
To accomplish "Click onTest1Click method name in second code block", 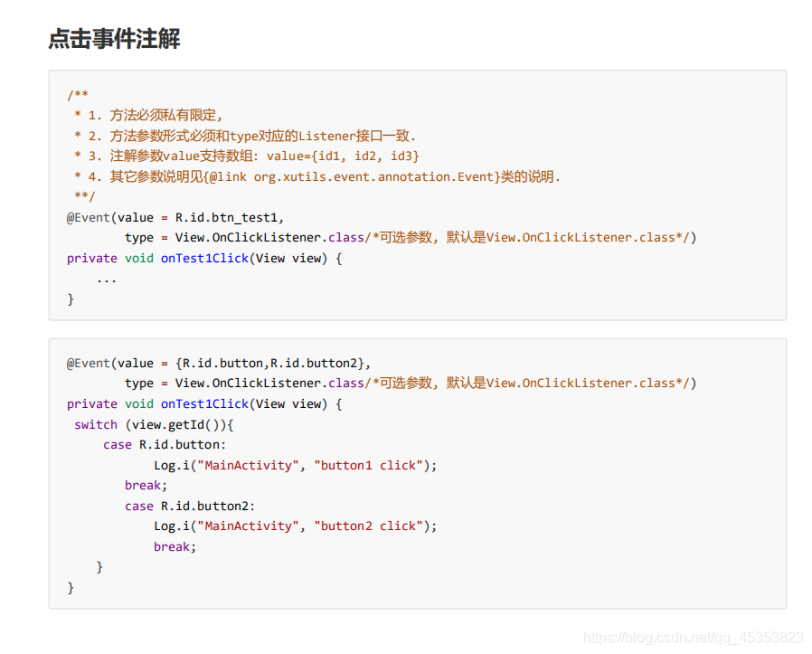I will click(204, 403).
